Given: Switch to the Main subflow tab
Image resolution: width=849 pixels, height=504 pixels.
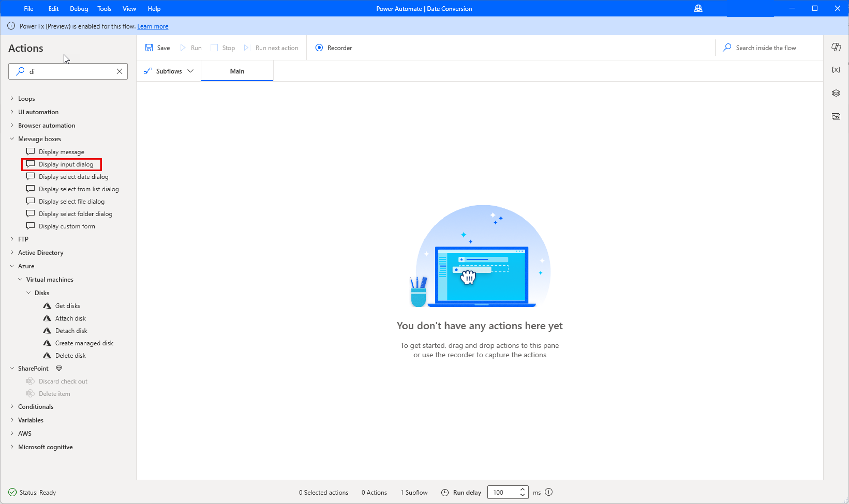Looking at the screenshot, I should (x=237, y=71).
